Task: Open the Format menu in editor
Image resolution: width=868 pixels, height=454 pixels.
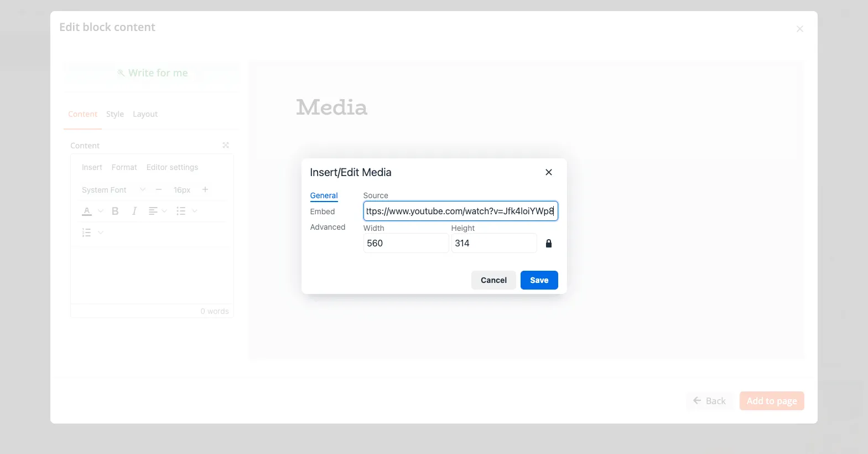Action: pos(124,167)
